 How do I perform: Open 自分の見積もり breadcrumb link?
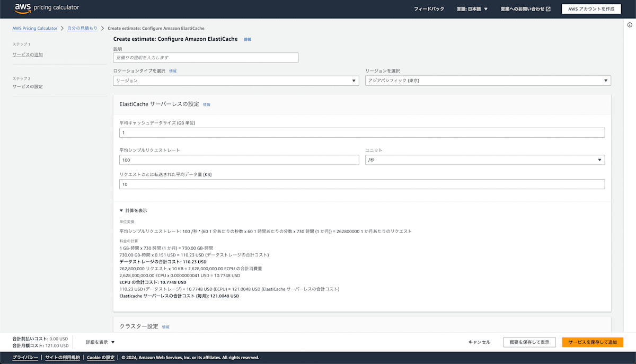[x=82, y=29]
